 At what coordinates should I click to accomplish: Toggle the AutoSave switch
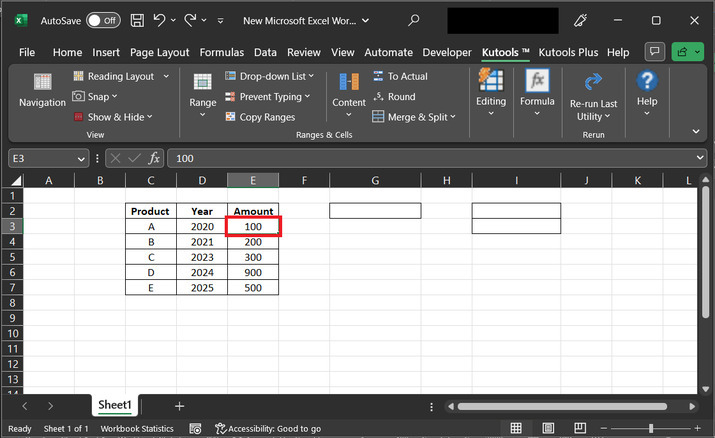[x=102, y=20]
